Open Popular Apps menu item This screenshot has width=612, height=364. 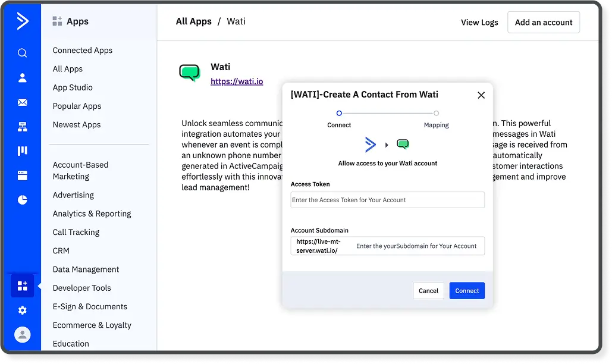click(77, 106)
